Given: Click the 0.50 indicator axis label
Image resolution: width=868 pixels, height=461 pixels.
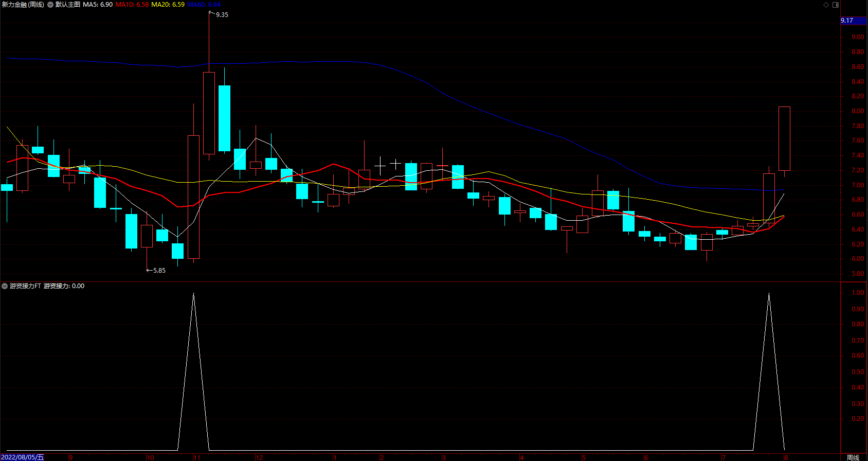Looking at the screenshot, I should [x=858, y=372].
